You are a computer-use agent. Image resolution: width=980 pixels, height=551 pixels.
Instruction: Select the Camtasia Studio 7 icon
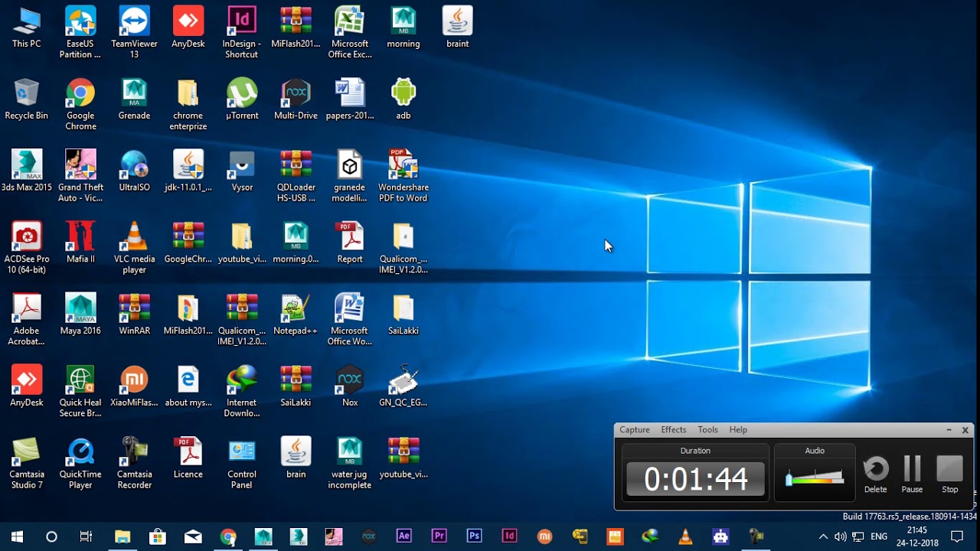pos(27,463)
